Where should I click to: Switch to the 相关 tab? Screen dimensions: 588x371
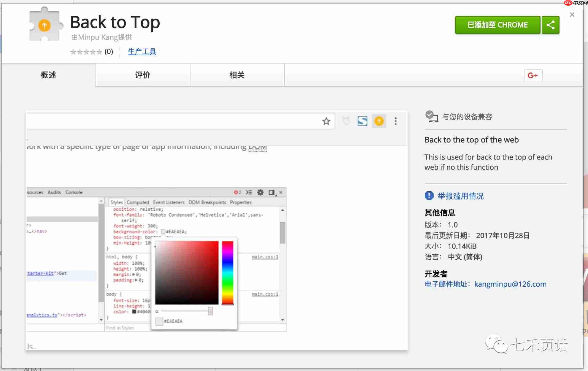pyautogui.click(x=237, y=75)
